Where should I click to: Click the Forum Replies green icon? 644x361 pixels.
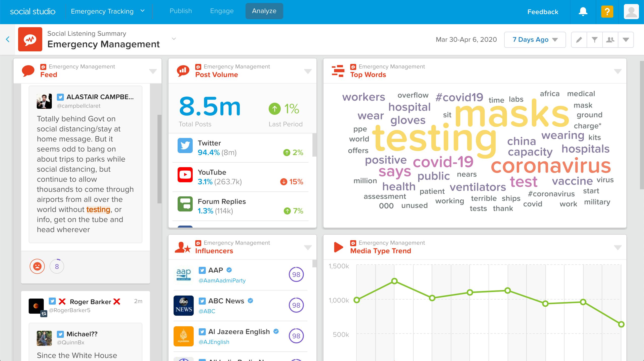tap(185, 204)
